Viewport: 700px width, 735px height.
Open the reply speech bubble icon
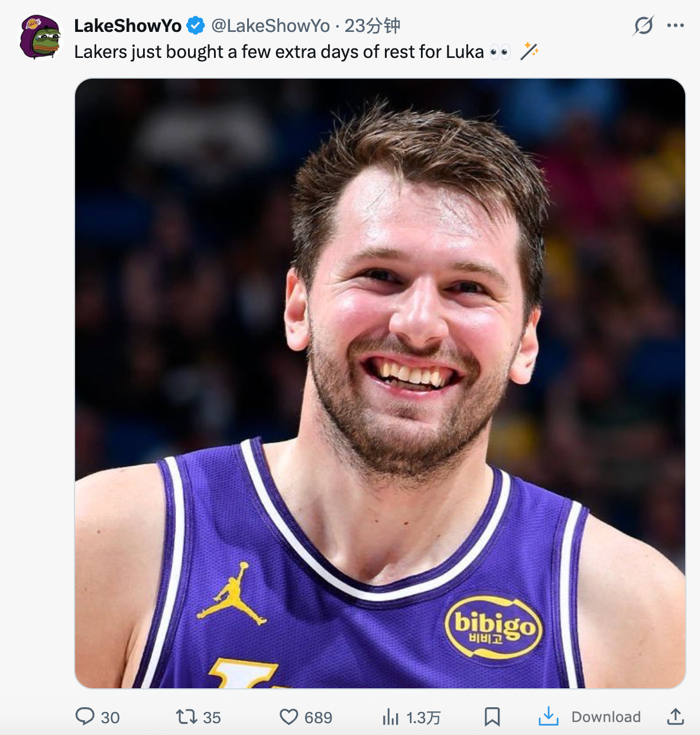point(85,717)
